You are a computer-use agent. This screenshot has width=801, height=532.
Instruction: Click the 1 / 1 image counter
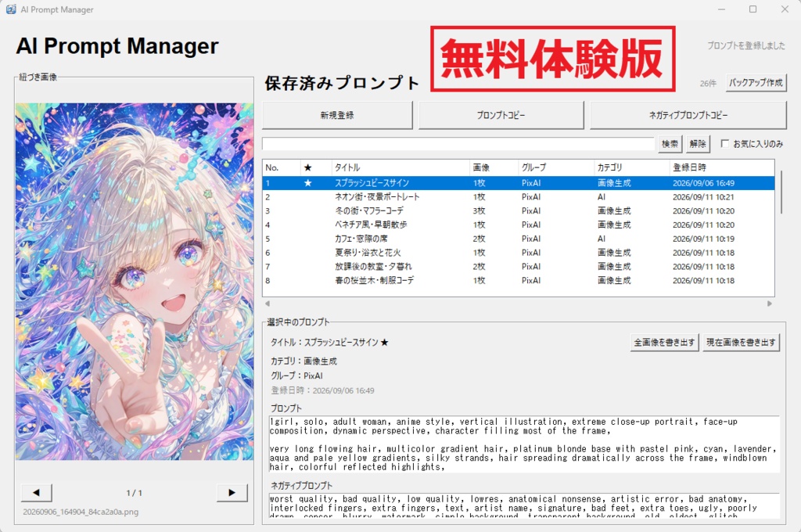coord(135,493)
